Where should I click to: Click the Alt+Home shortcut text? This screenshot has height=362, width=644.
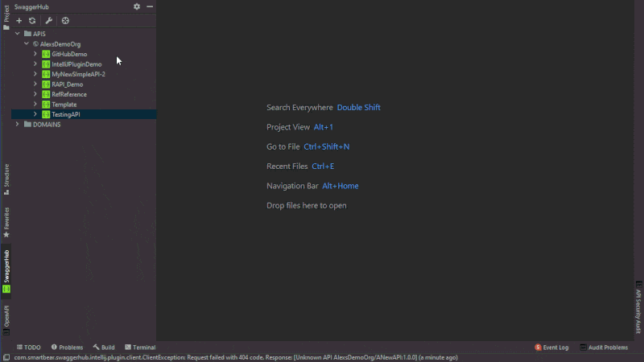click(x=340, y=186)
